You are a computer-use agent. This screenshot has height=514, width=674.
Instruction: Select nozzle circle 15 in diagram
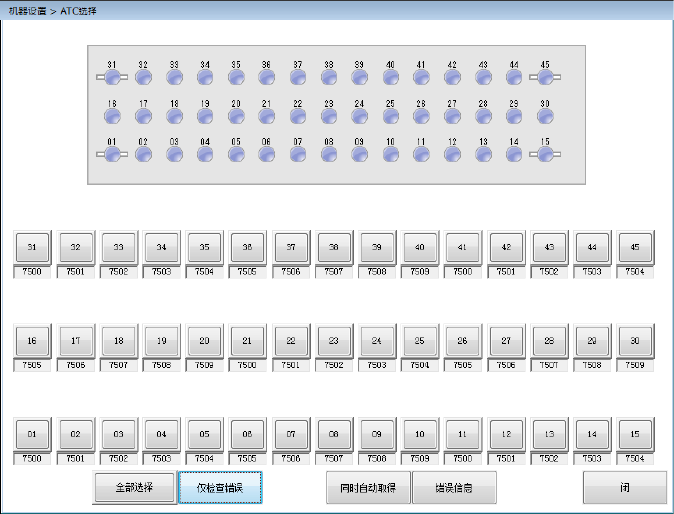pyautogui.click(x=545, y=154)
